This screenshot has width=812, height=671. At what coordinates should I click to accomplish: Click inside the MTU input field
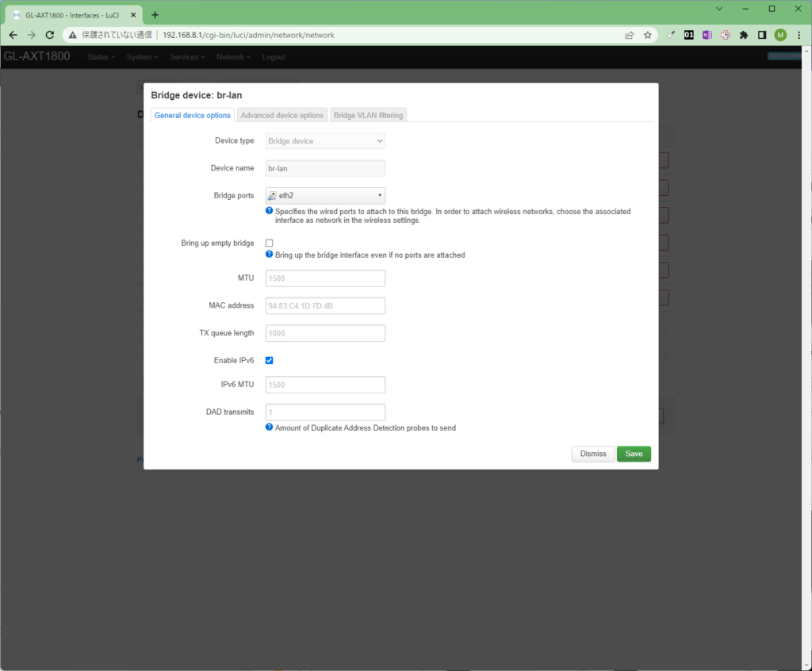[x=325, y=278]
